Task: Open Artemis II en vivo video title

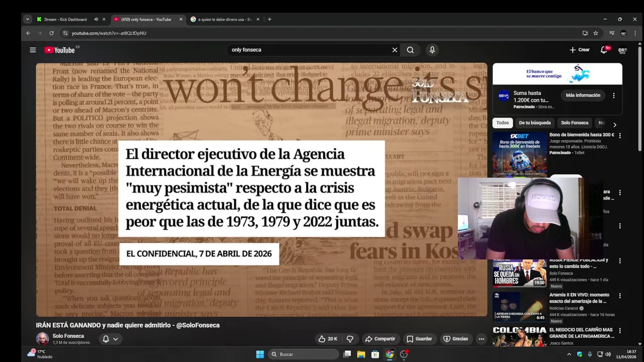Action: [579, 298]
